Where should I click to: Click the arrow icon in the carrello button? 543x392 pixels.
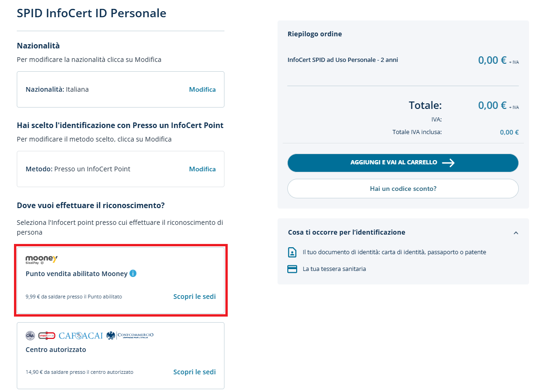(x=448, y=163)
